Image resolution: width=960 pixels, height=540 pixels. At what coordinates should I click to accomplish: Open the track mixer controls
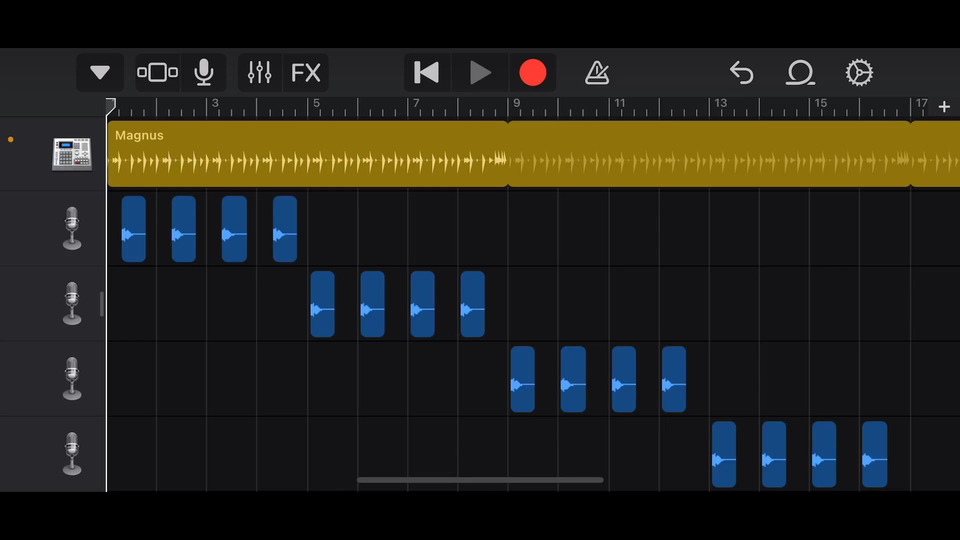(x=260, y=73)
